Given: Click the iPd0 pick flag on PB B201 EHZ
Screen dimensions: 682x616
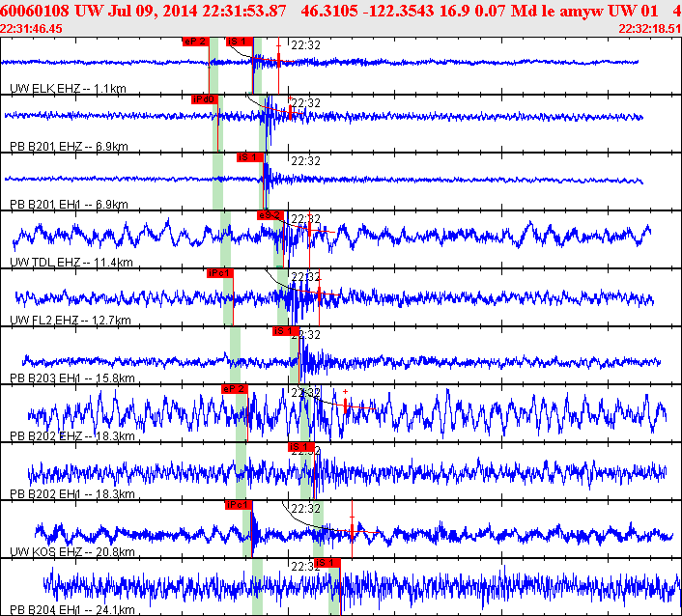Looking at the screenshot, I should point(205,99).
